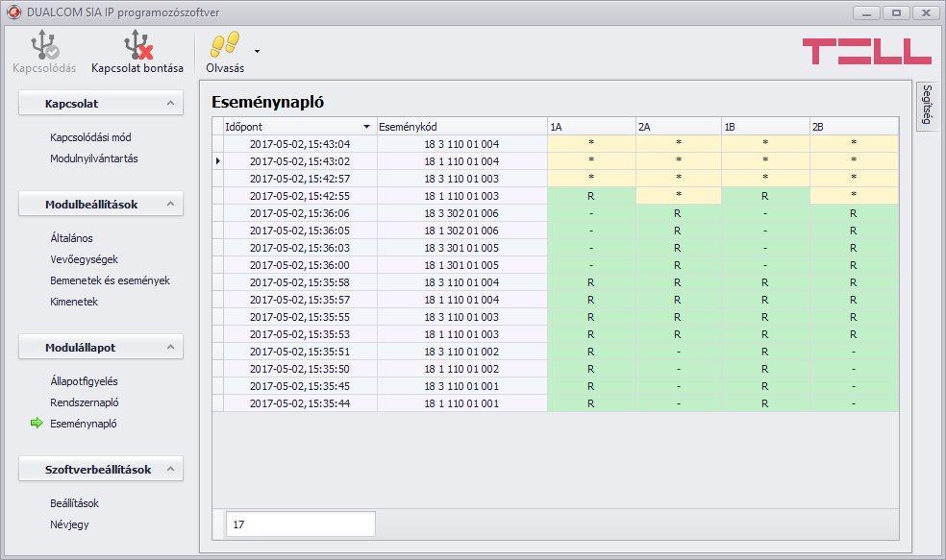Viewport: 946px width, 560px height.
Task: Open Általános settings page
Action: click(71, 238)
